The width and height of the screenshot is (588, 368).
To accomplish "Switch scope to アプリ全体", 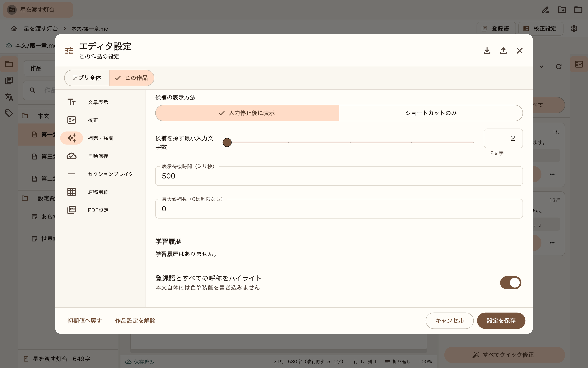I will pos(87,78).
